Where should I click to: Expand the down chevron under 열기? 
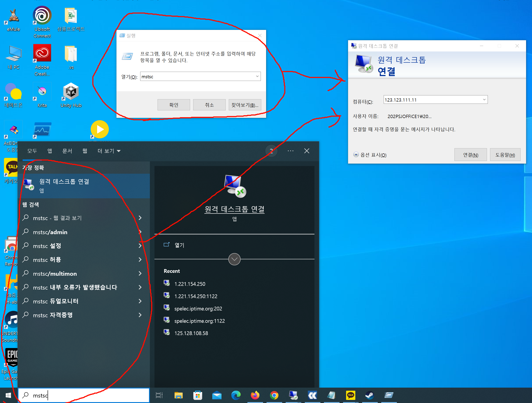point(234,259)
